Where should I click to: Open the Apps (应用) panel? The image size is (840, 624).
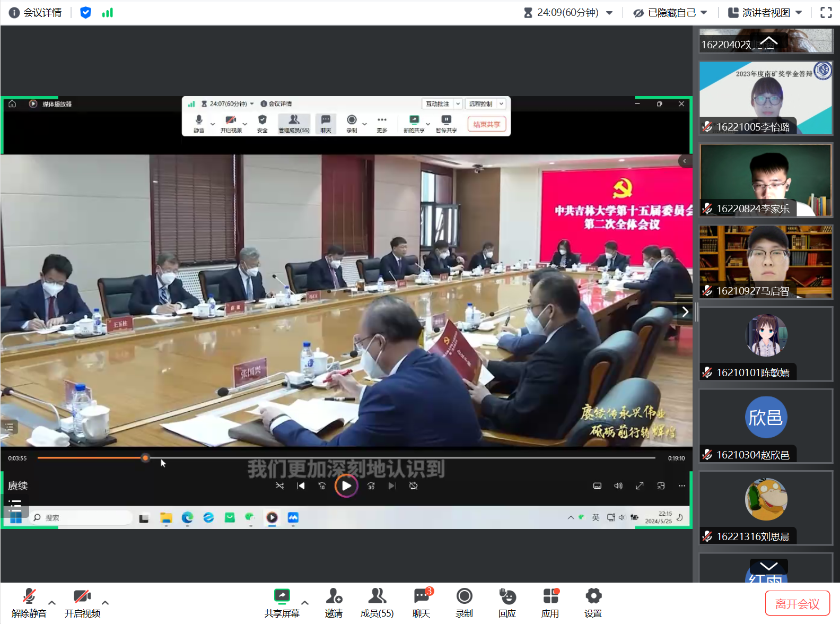pos(550,602)
